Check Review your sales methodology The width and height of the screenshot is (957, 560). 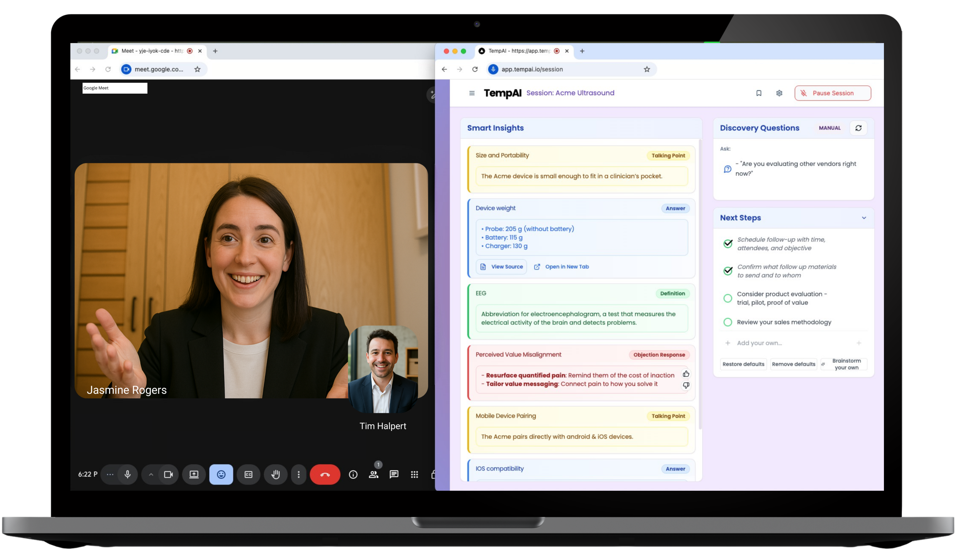click(x=728, y=322)
